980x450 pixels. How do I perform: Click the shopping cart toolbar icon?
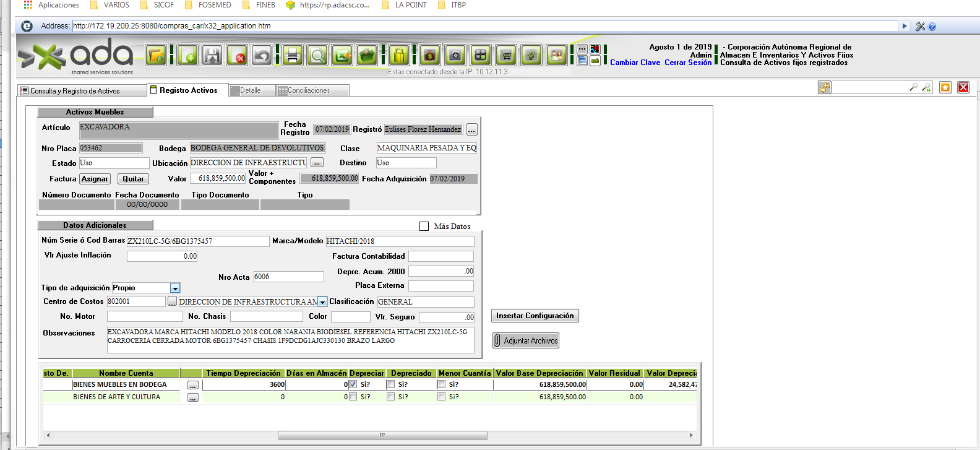506,56
